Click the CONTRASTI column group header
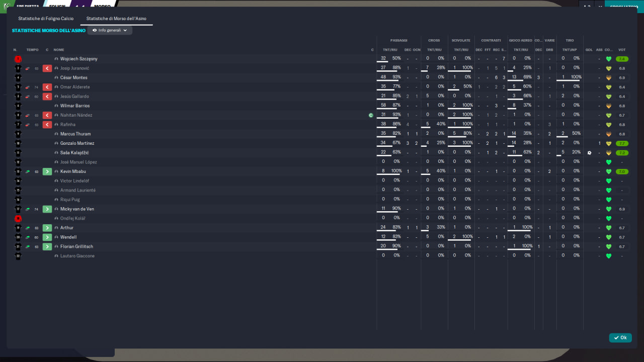Screen dimensions: 644x362 pyautogui.click(x=491, y=40)
